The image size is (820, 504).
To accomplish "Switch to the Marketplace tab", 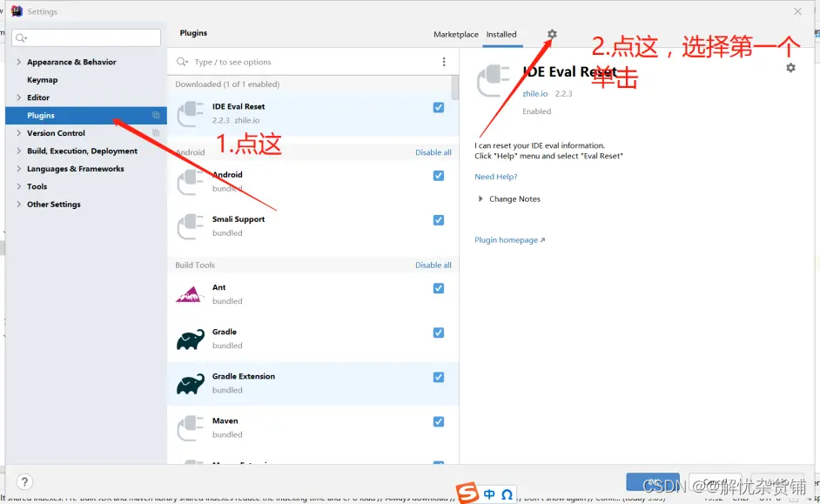I will (455, 34).
